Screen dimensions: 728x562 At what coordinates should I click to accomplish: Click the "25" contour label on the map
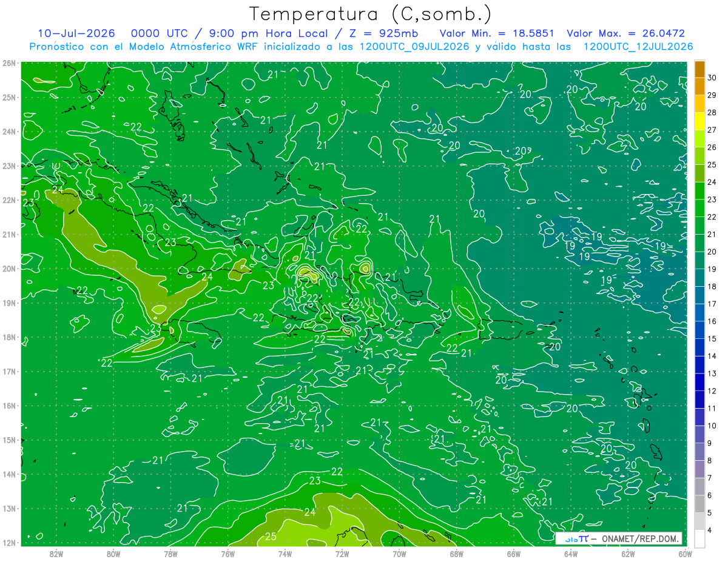(271, 537)
